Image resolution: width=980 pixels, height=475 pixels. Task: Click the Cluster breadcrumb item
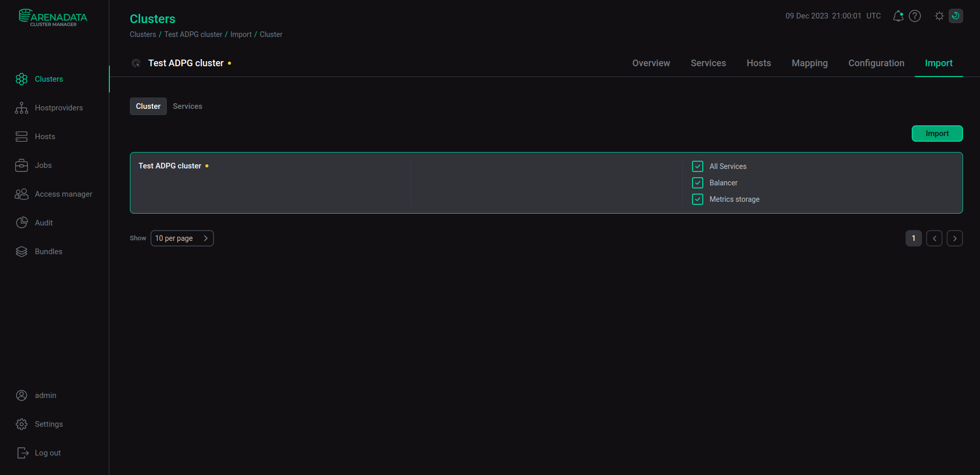pyautogui.click(x=271, y=34)
